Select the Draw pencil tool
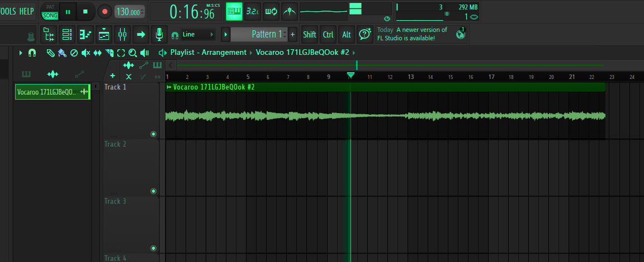 (50, 53)
